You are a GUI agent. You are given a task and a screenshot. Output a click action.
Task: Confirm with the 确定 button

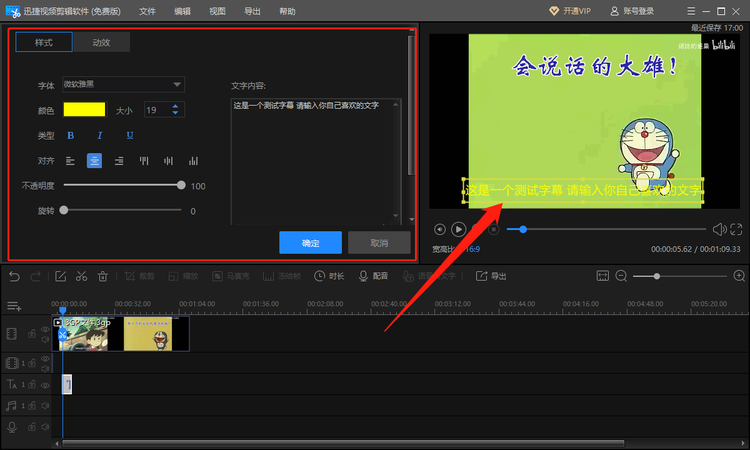(310, 242)
